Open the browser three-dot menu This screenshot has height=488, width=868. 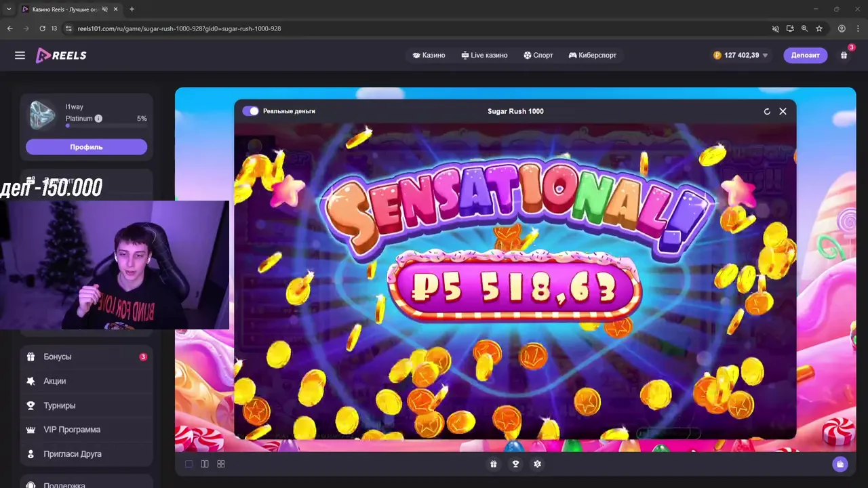pyautogui.click(x=859, y=28)
